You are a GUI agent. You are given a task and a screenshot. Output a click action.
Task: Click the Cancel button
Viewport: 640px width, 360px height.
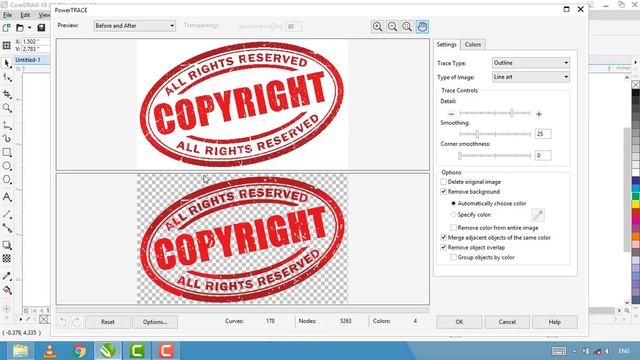(507, 322)
